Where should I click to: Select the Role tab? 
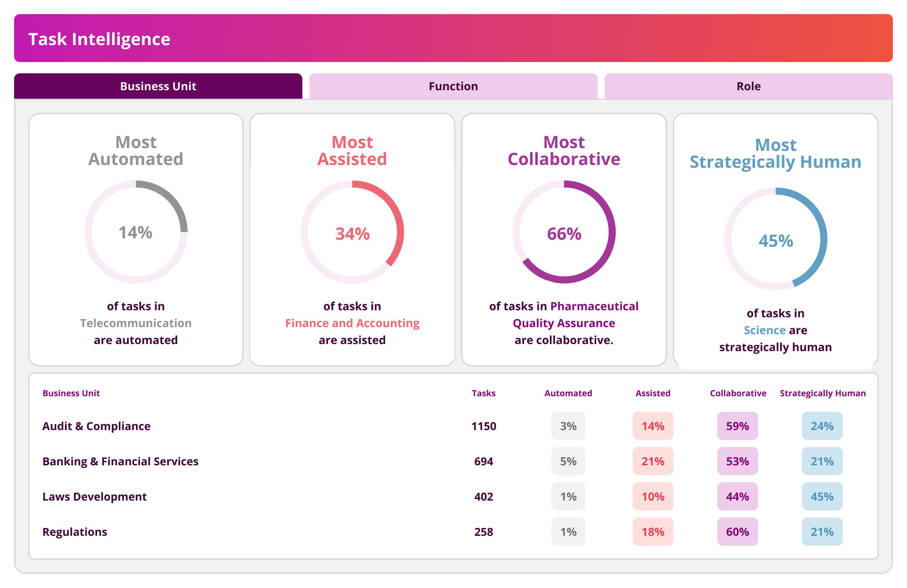(x=748, y=86)
